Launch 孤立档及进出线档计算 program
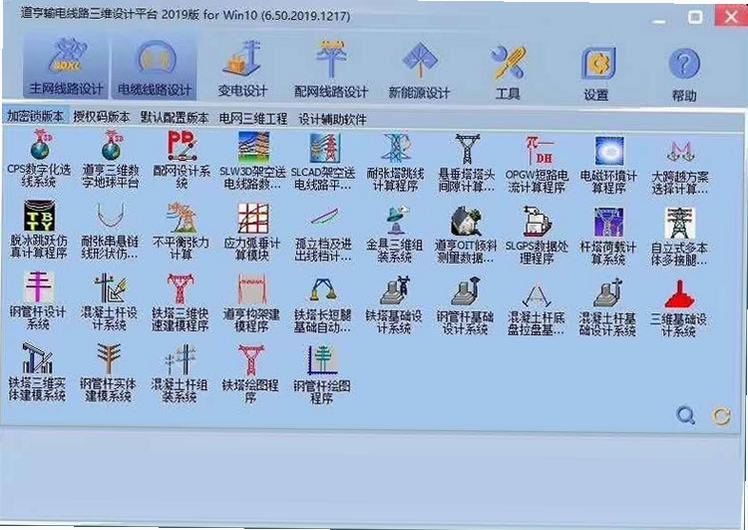The height and width of the screenshot is (530, 748). [323, 233]
